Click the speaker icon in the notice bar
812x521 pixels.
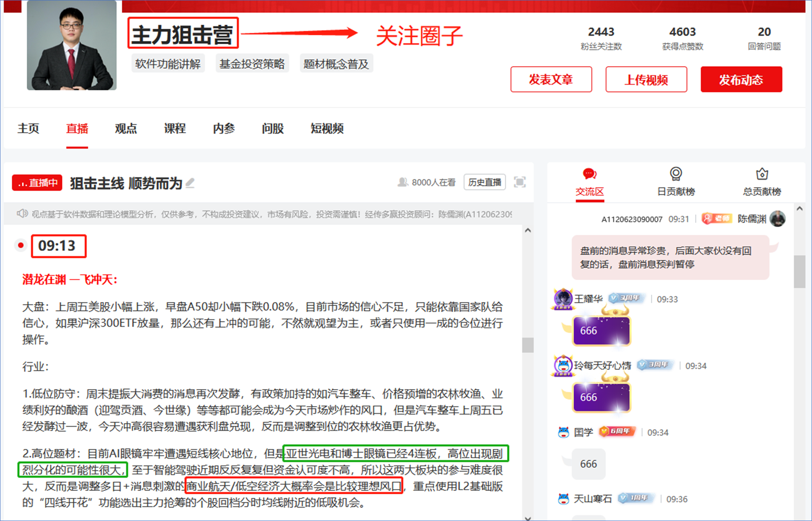coord(22,214)
